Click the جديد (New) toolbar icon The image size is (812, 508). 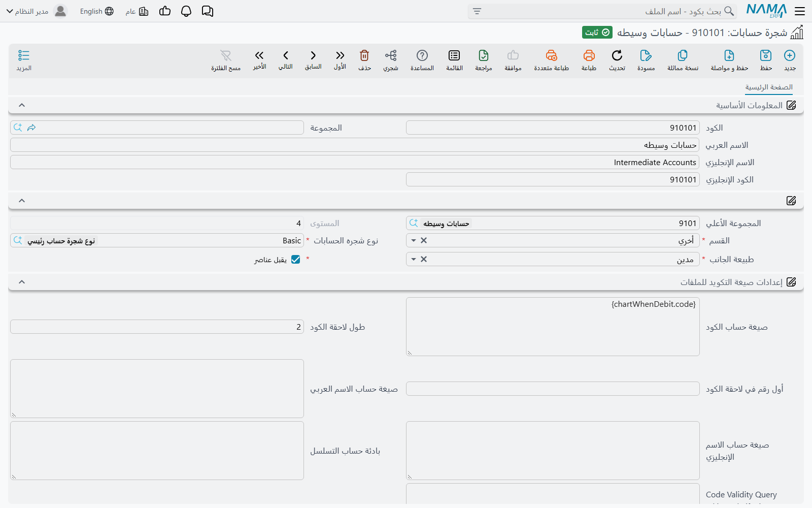tap(790, 55)
